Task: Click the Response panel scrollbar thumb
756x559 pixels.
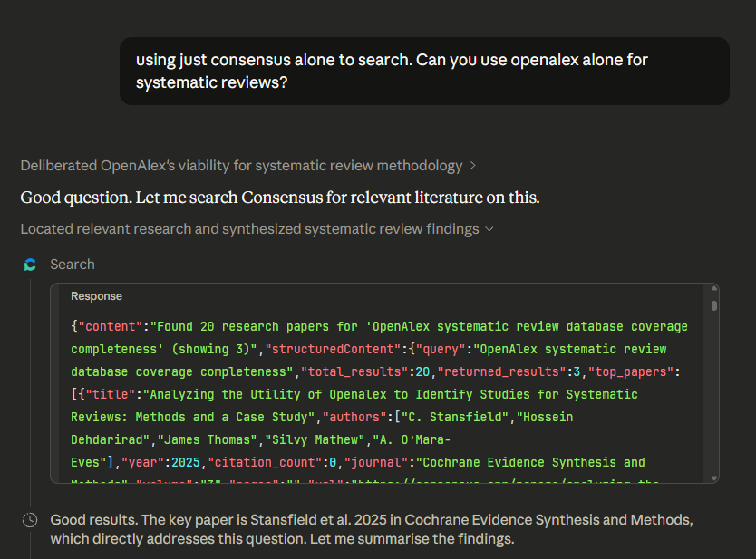Action: [714, 306]
